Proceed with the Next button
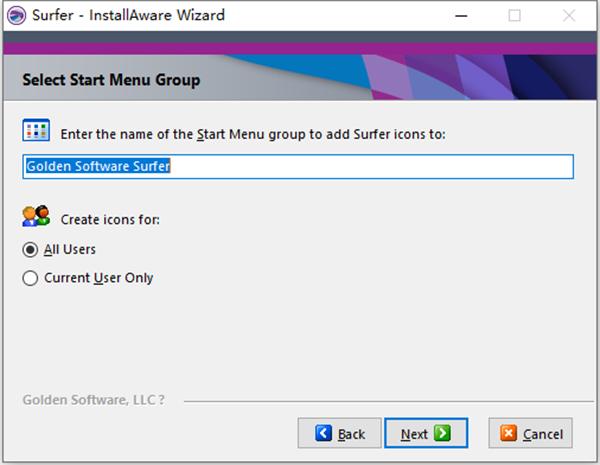 pos(426,433)
